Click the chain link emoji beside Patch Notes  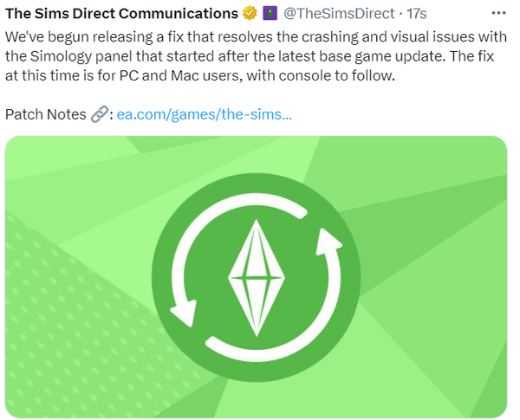(x=101, y=114)
